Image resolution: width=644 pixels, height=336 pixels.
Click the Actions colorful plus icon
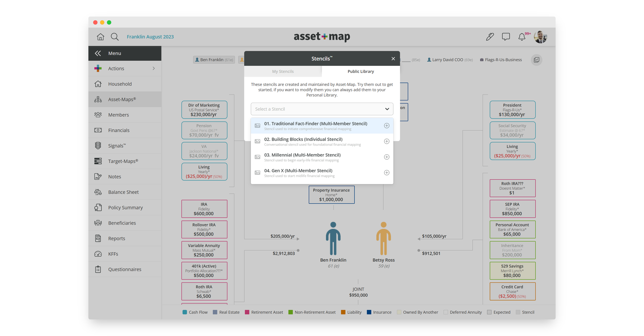coord(98,68)
